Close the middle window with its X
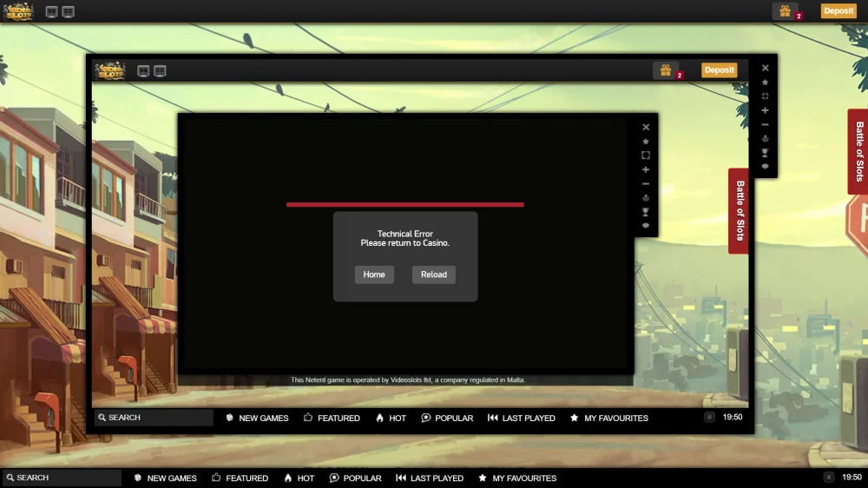 coord(765,68)
